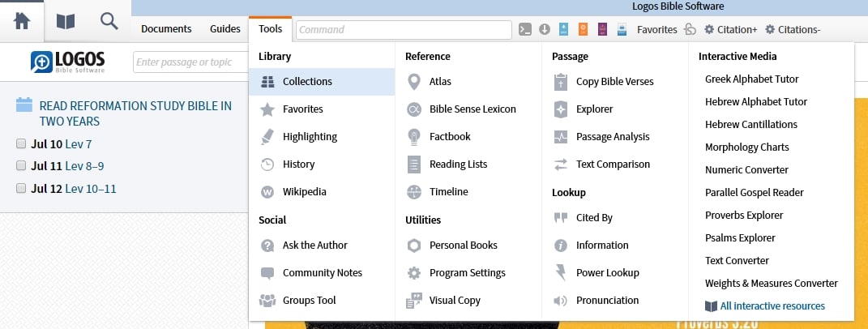This screenshot has height=329, width=868.
Task: Click the Search magnifier icon
Action: click(x=109, y=22)
